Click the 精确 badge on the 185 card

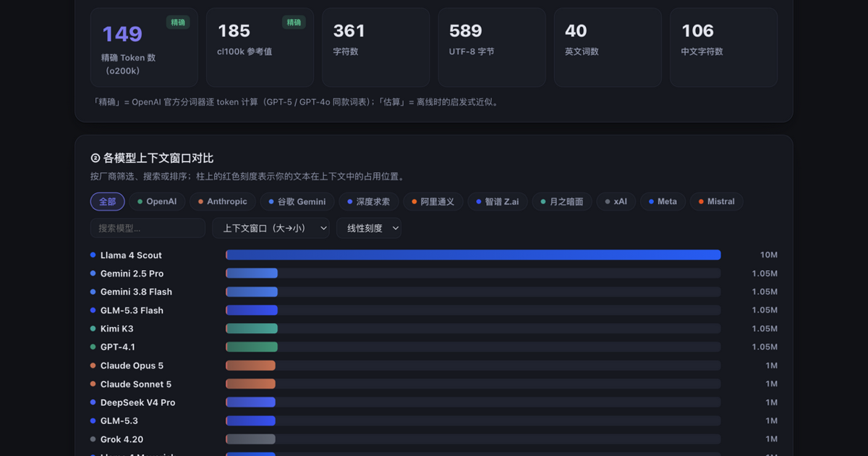pyautogui.click(x=294, y=22)
